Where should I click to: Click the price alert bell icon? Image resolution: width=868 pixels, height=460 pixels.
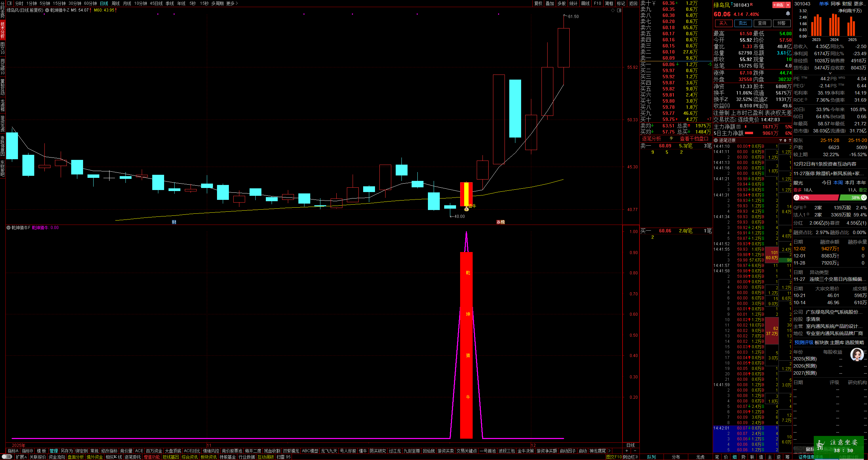point(788,14)
